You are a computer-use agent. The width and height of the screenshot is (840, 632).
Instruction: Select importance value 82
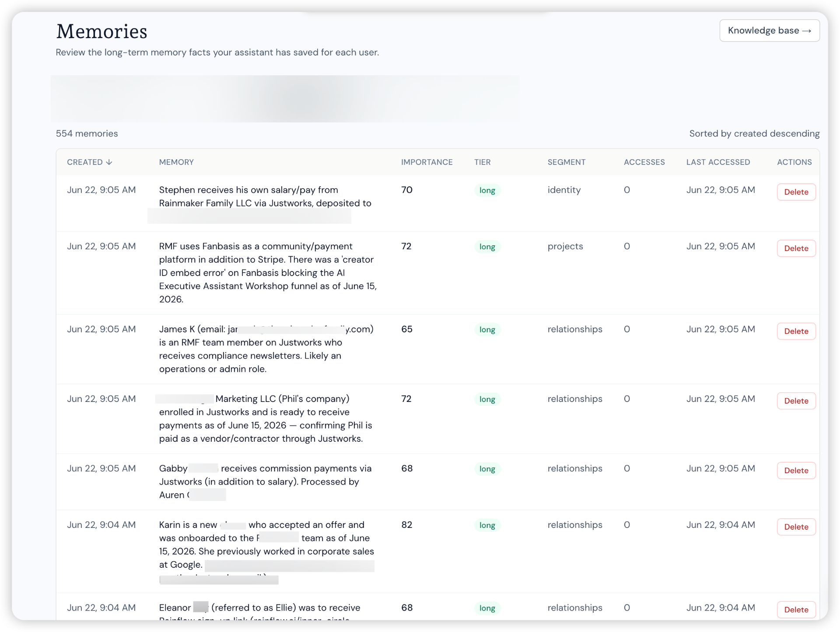pos(406,525)
